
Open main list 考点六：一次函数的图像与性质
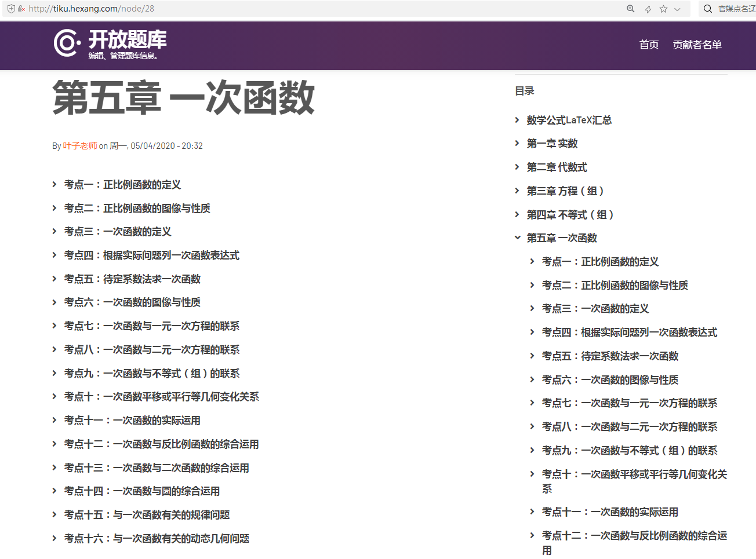tap(132, 302)
